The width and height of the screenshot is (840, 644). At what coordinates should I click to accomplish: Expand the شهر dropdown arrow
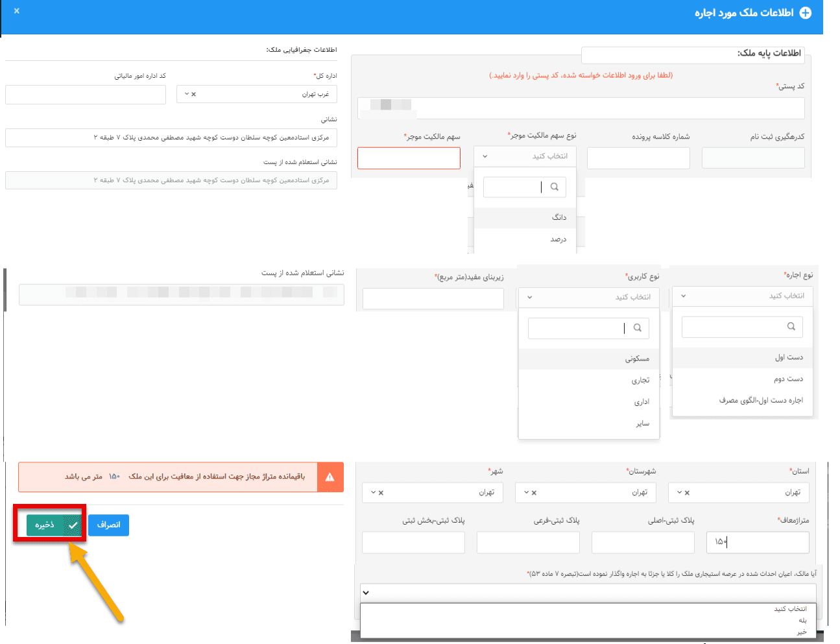[x=374, y=493]
